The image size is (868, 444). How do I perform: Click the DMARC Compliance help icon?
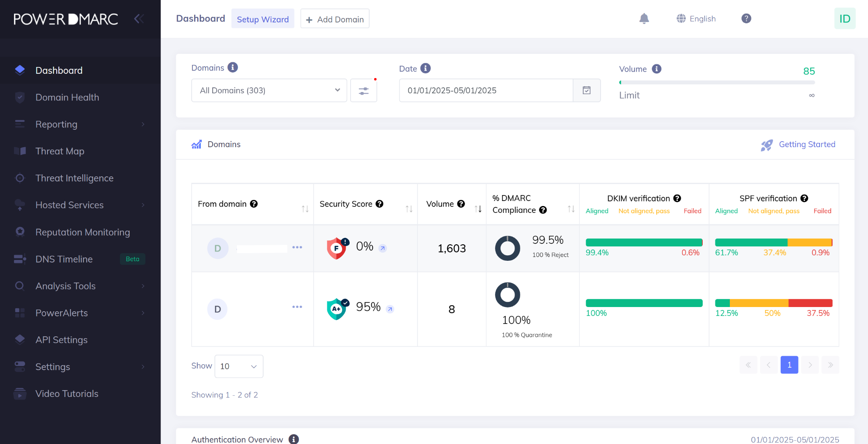point(543,210)
